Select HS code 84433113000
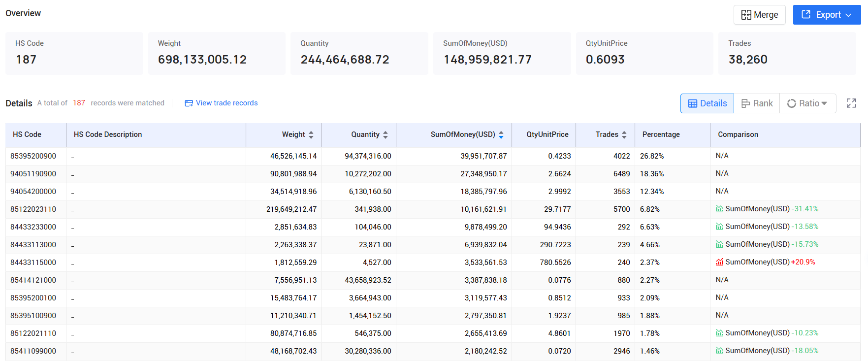The height and width of the screenshot is (361, 868). pos(33,245)
